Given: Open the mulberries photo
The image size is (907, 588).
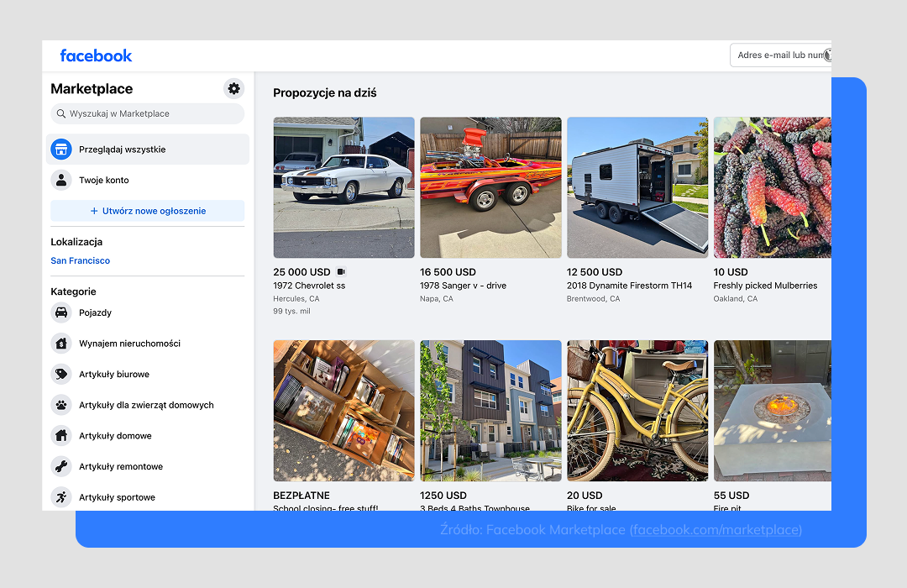Looking at the screenshot, I should [x=773, y=187].
